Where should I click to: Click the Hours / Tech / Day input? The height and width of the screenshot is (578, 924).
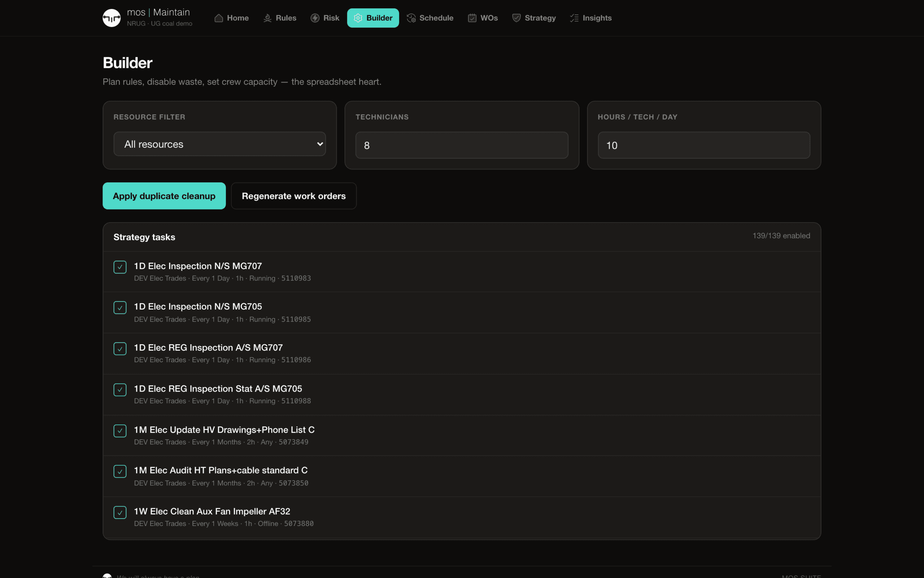(x=704, y=145)
